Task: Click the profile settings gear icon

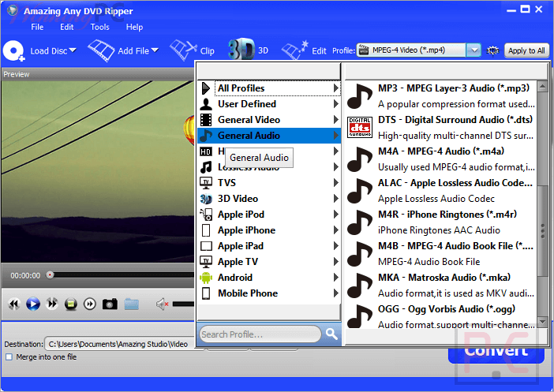Action: tap(492, 50)
